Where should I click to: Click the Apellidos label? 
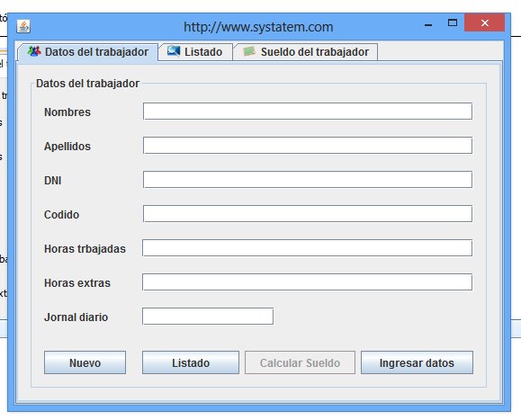(x=67, y=147)
